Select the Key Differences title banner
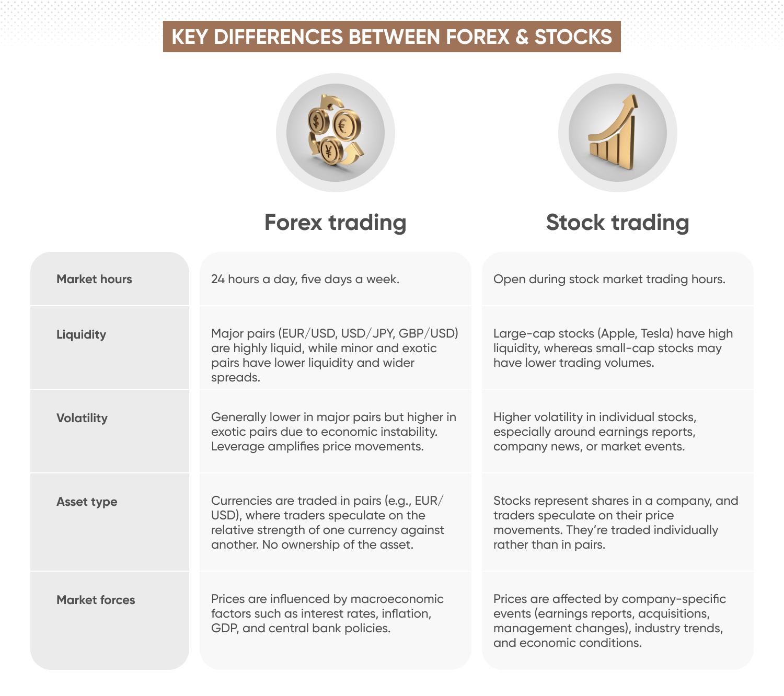Viewport: 784px width, 696px height. [391, 37]
